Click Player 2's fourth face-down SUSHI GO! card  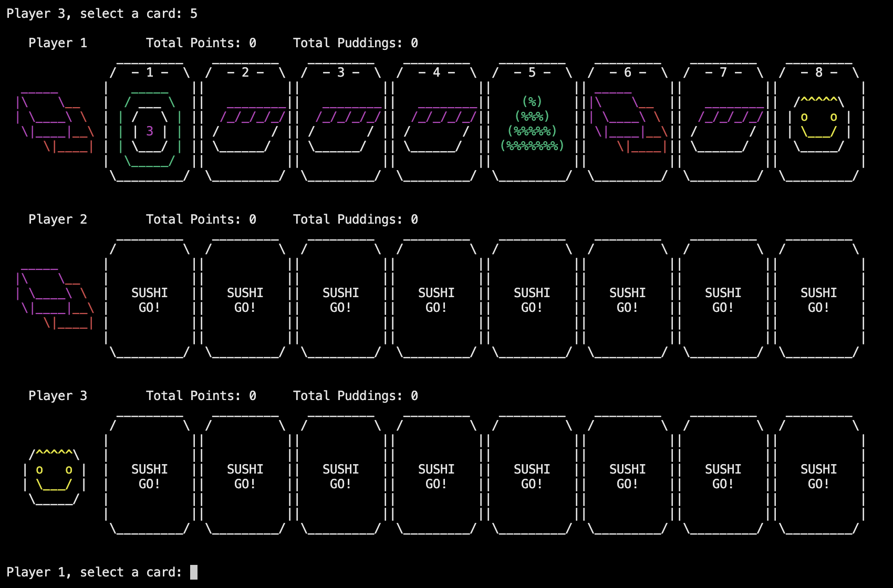437,299
